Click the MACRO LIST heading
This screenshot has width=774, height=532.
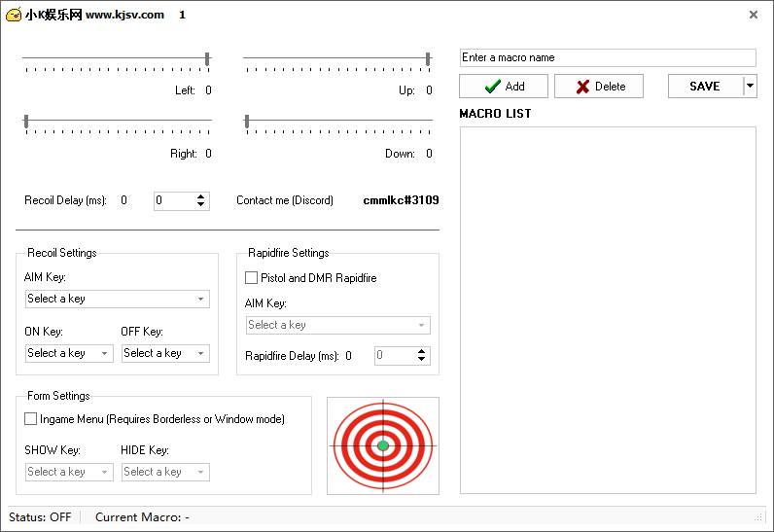(495, 114)
